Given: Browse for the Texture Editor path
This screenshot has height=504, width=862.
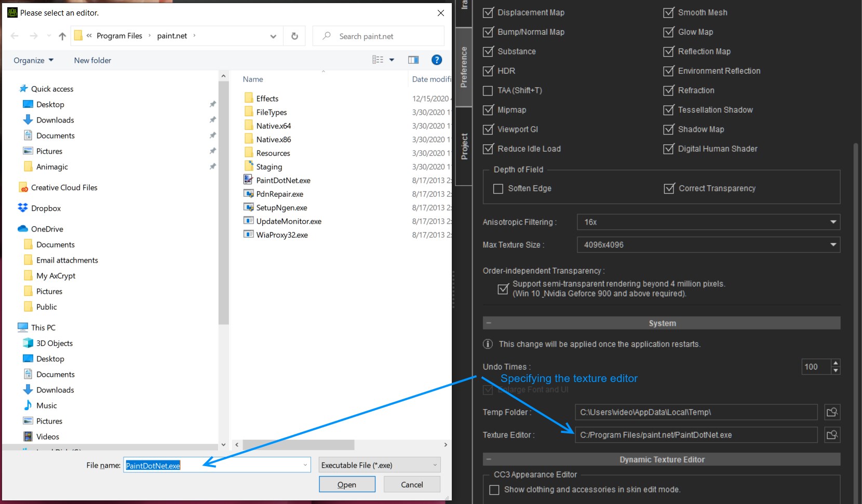Looking at the screenshot, I should pyautogui.click(x=832, y=435).
